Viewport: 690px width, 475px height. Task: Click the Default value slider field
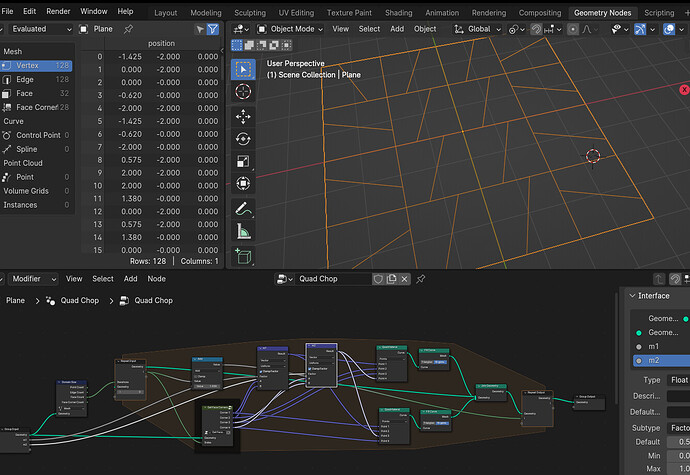pos(678,442)
